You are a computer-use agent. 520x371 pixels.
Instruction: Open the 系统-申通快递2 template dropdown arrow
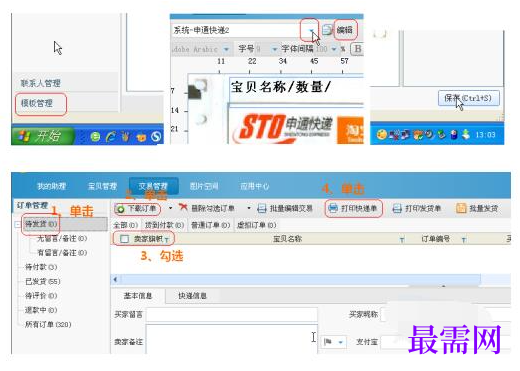coord(311,30)
